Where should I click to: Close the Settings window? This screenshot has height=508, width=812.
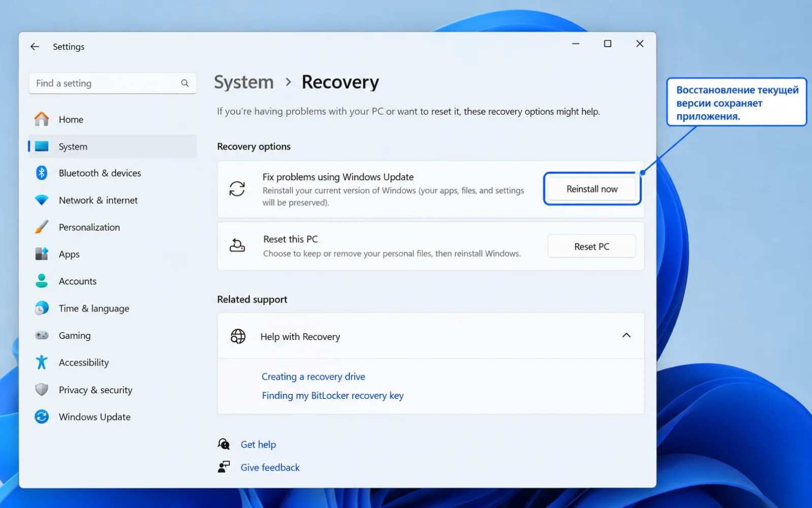pos(640,44)
